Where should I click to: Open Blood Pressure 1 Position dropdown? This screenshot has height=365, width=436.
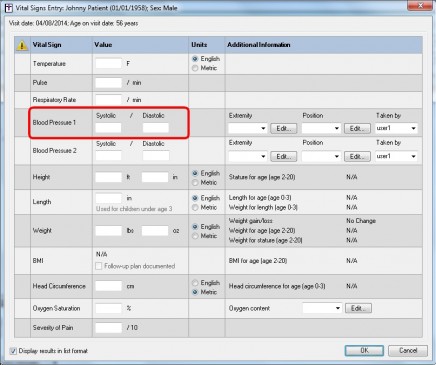pos(321,128)
